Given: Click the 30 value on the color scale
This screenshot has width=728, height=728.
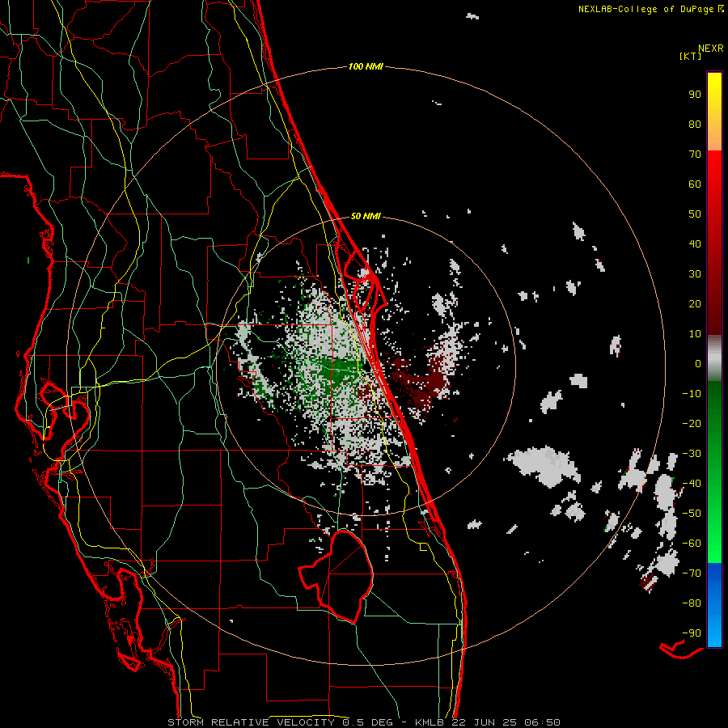Looking at the screenshot, I should point(695,274).
